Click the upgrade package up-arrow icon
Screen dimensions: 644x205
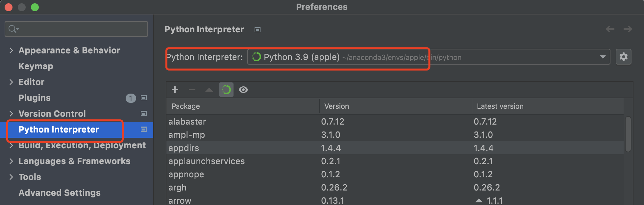[x=209, y=90]
